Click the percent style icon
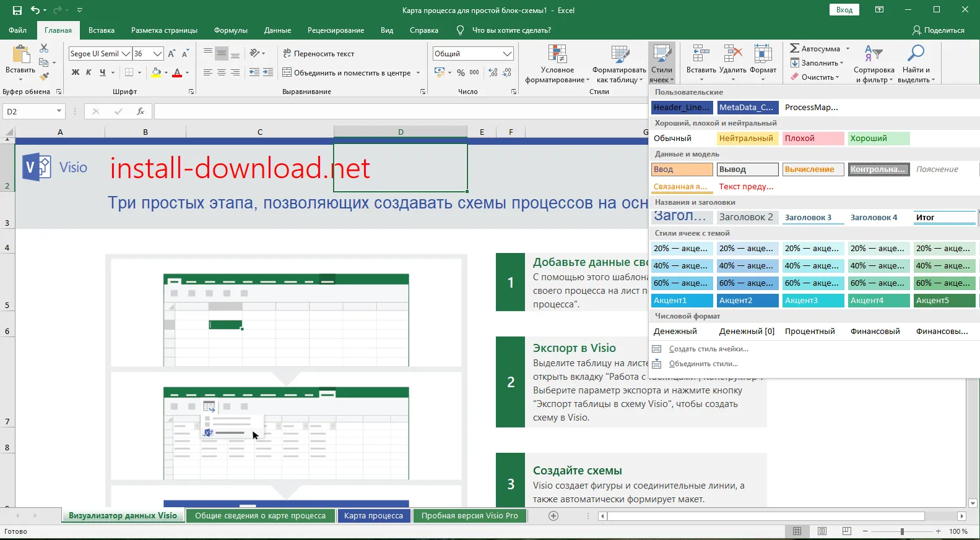Viewport: 980px width, 540px height. pyautogui.click(x=461, y=72)
